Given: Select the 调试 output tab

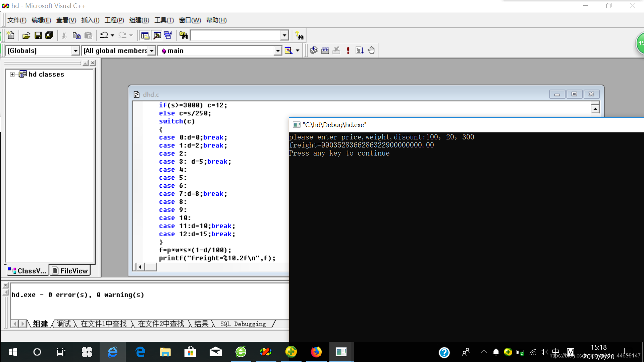Looking at the screenshot, I should [x=63, y=324].
